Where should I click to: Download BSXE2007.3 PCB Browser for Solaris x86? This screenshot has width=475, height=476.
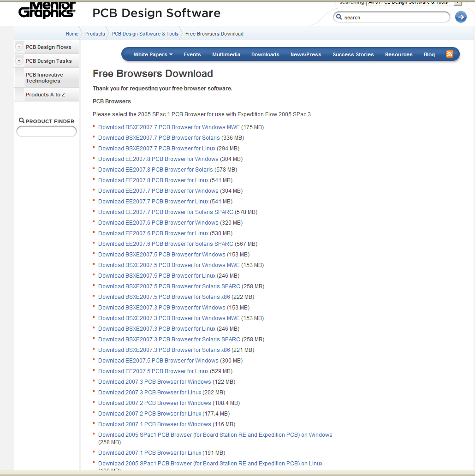coord(164,351)
